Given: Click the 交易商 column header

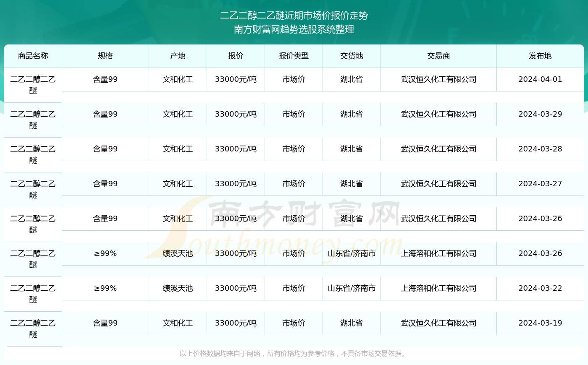Looking at the screenshot, I should [438, 56].
